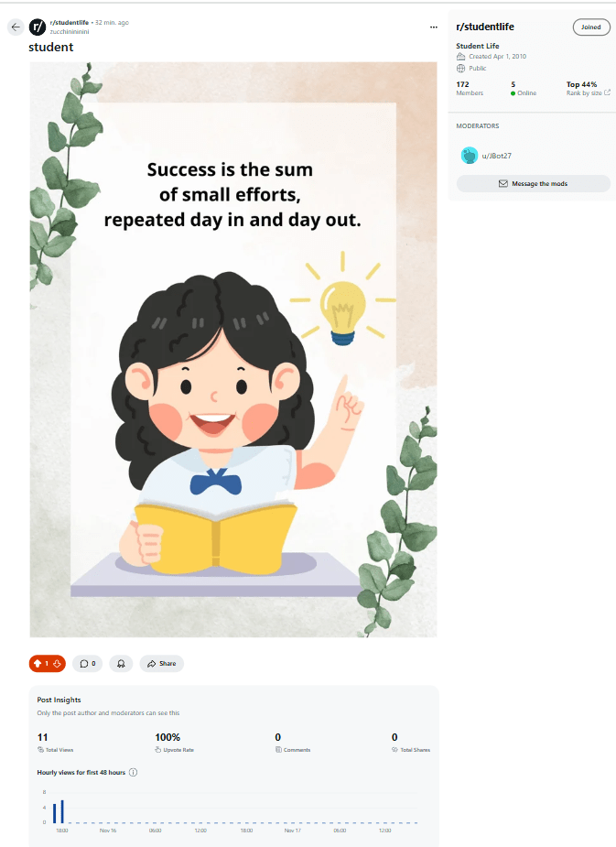The height and width of the screenshot is (847, 616).
Task: Click the tallest bar in hourly views chart
Action: pos(62,811)
